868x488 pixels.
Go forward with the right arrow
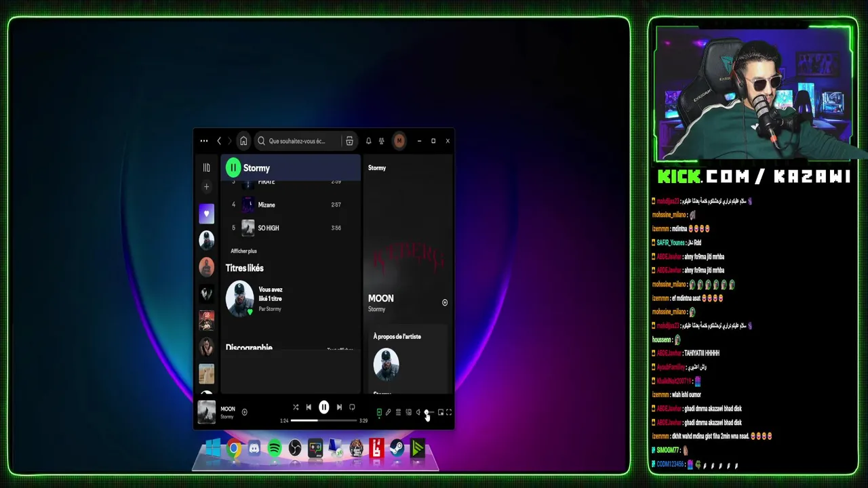[x=229, y=141]
